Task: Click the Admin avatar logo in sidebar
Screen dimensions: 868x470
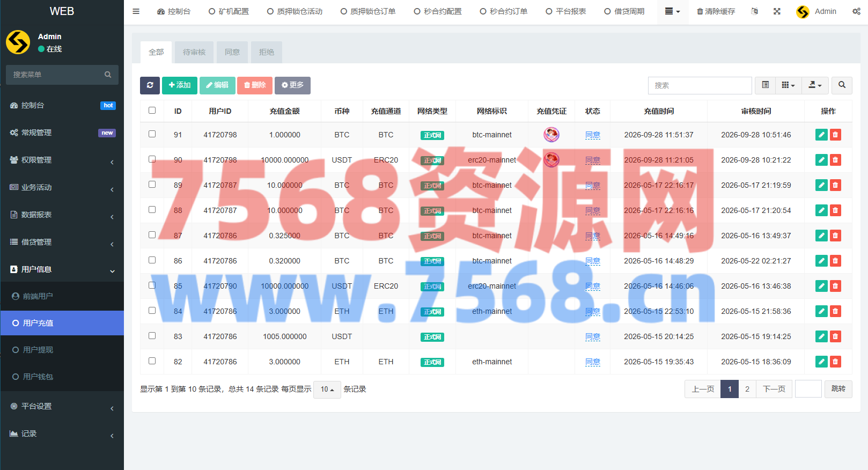Action: (18, 42)
